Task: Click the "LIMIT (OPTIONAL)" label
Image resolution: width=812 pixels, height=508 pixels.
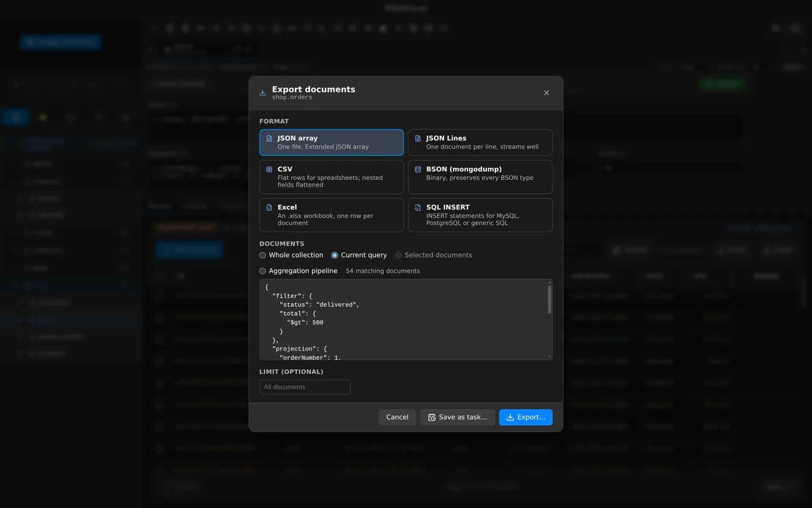Action: point(291,372)
